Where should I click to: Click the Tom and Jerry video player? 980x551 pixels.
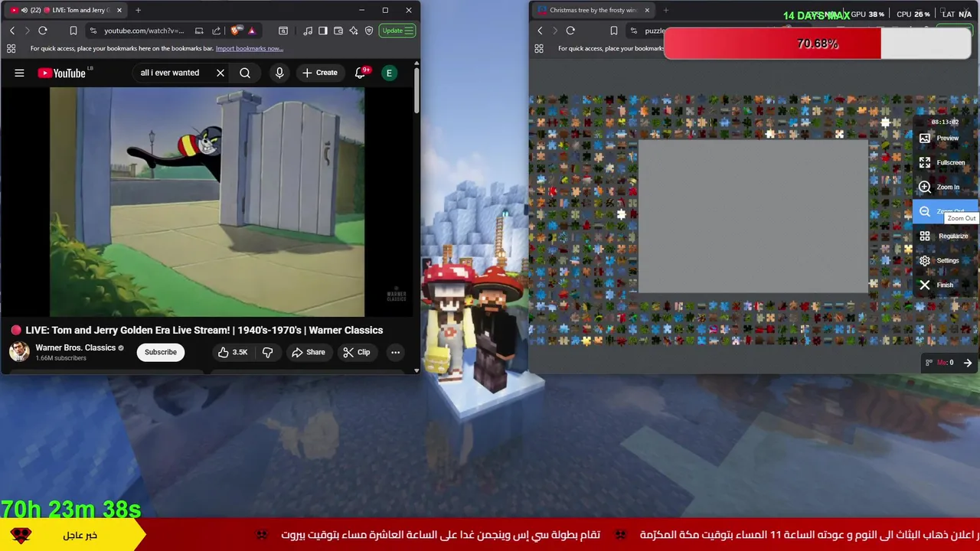207,202
